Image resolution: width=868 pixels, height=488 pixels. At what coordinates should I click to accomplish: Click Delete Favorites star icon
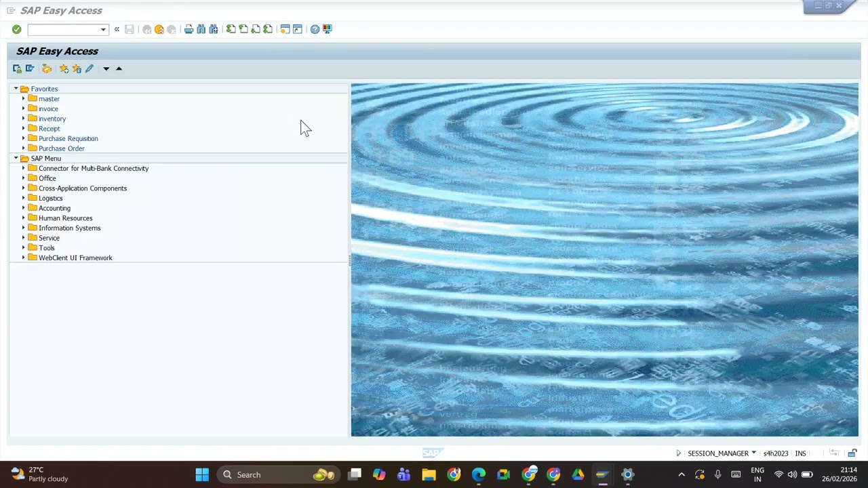[77, 68]
